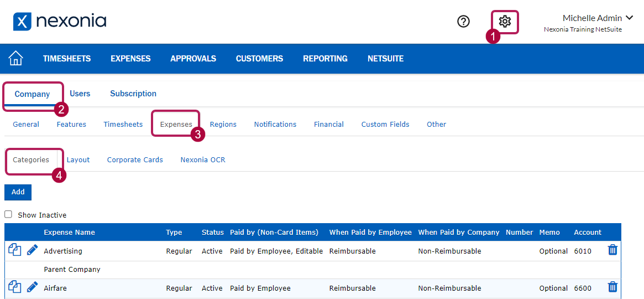Edit the Advertising category pencil icon
Screen dimensions: 644x299
click(x=33, y=250)
